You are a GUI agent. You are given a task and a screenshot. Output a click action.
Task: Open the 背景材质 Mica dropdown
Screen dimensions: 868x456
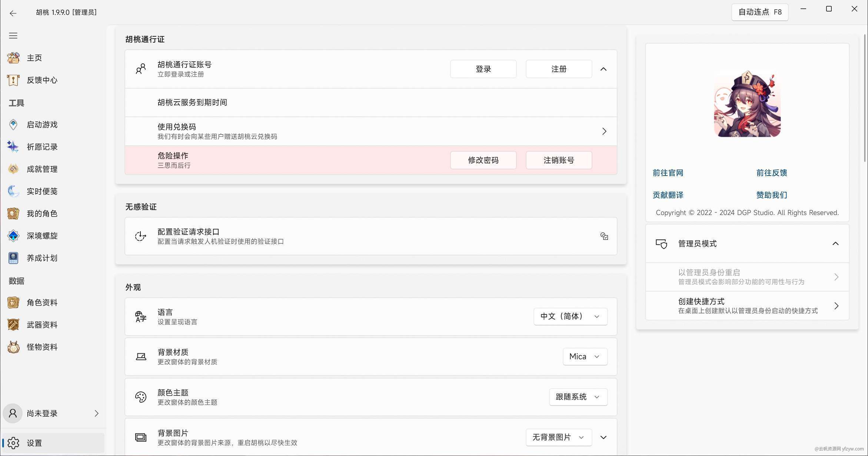[x=585, y=357]
